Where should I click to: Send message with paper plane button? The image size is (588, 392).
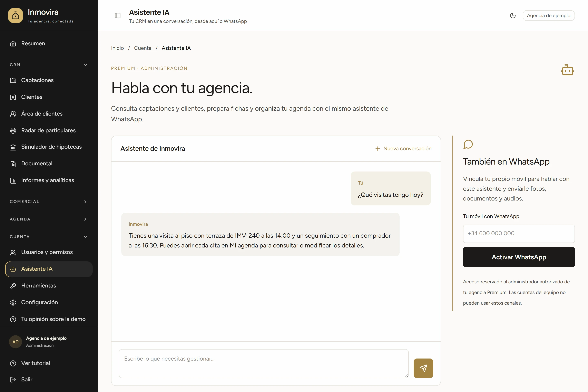pos(423,368)
